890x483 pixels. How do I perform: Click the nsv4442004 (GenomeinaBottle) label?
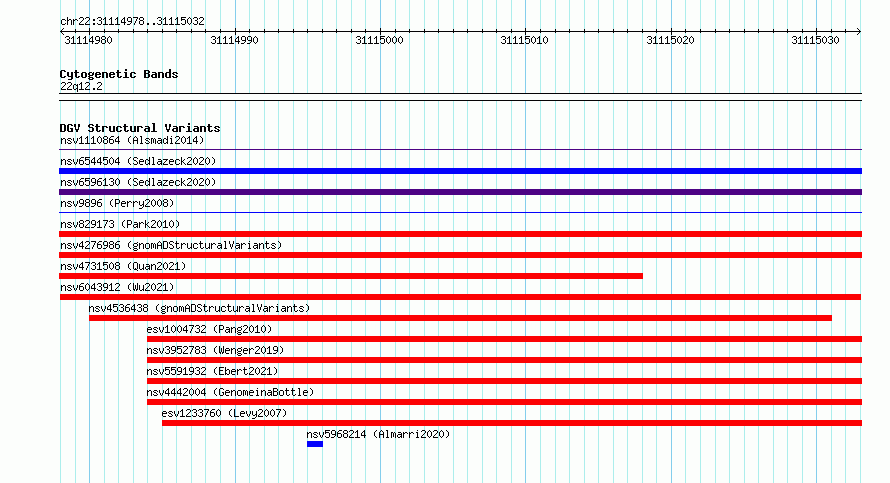tap(230, 392)
